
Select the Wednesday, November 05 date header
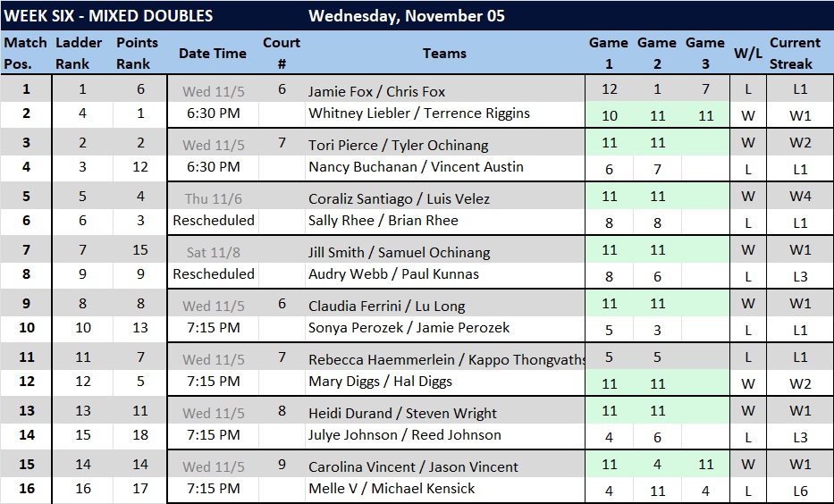pyautogui.click(x=407, y=16)
